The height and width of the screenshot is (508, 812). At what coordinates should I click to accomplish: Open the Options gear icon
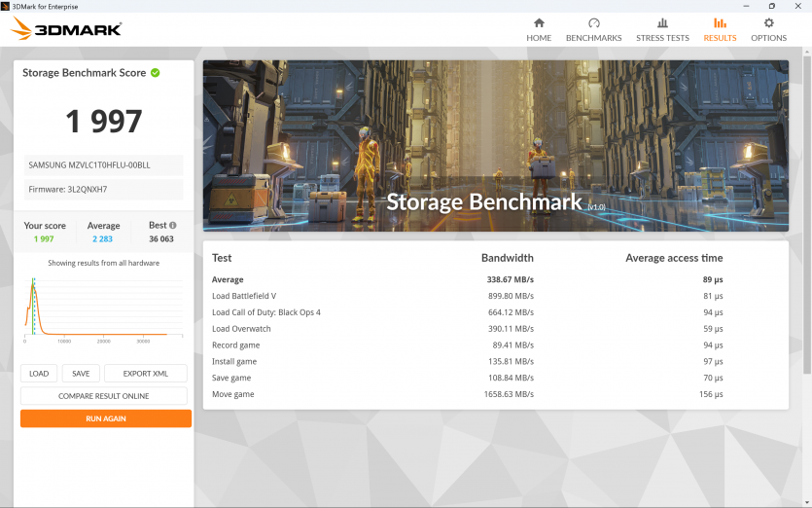coord(768,23)
